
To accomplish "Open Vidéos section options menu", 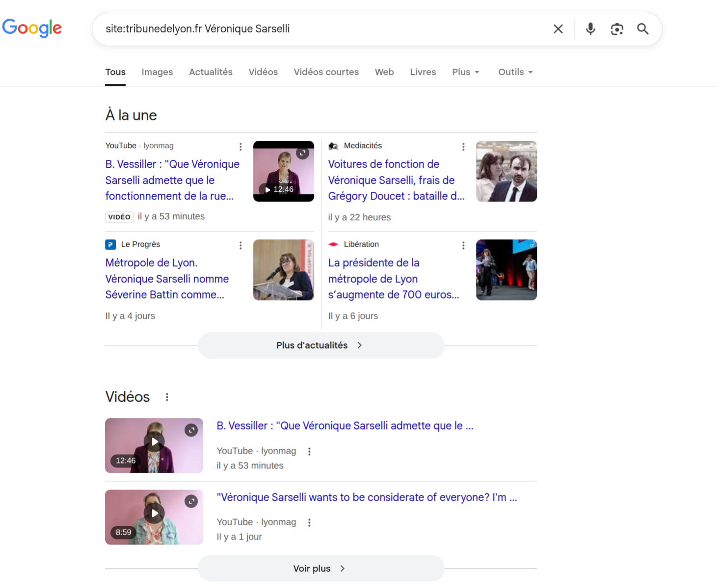I will (x=167, y=397).
